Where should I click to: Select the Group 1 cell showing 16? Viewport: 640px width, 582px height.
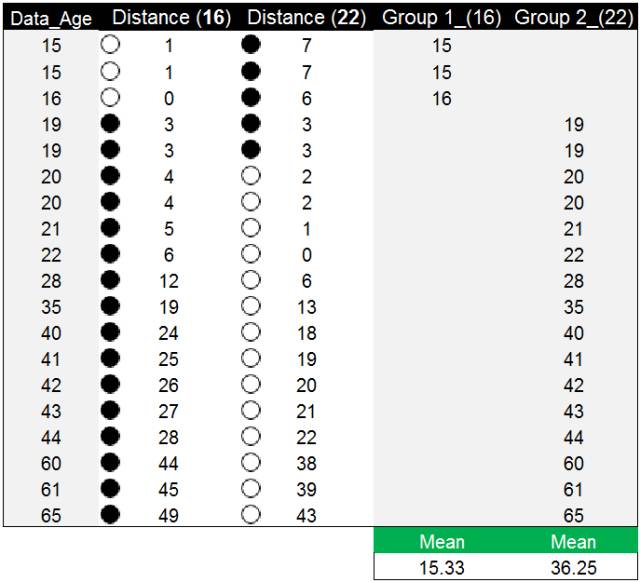point(442,98)
